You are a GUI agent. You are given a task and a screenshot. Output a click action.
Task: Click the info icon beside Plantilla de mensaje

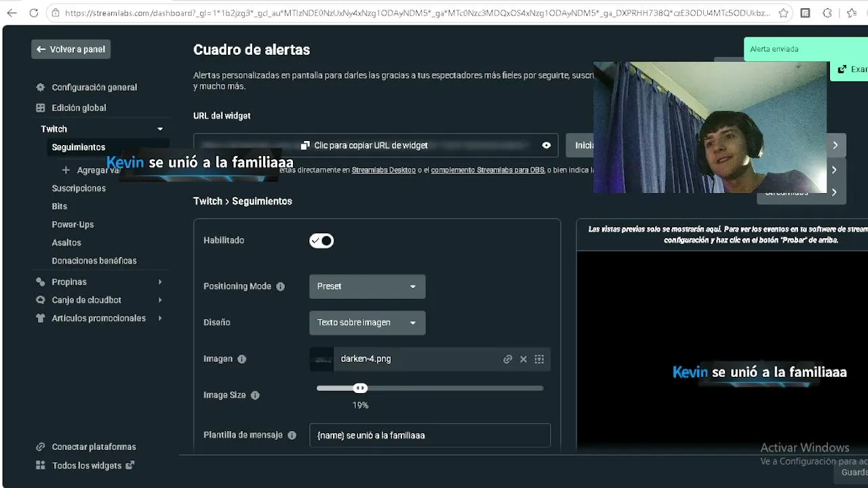pos(292,435)
